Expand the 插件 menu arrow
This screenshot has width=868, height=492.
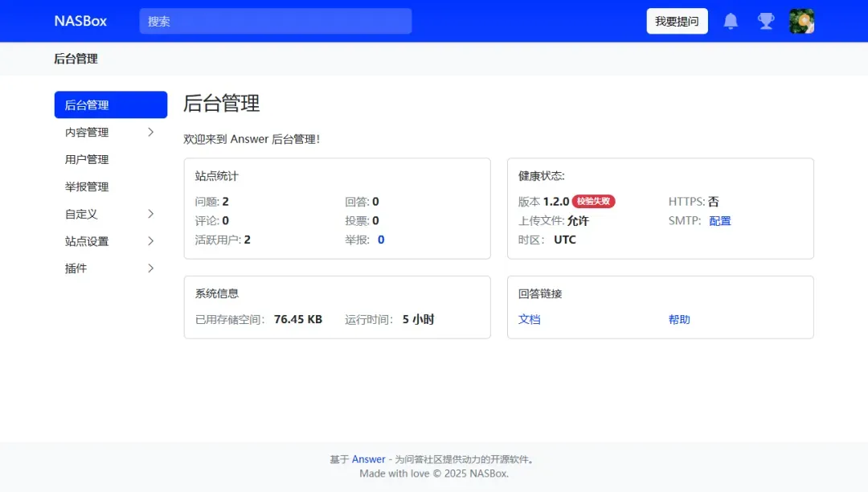(150, 269)
